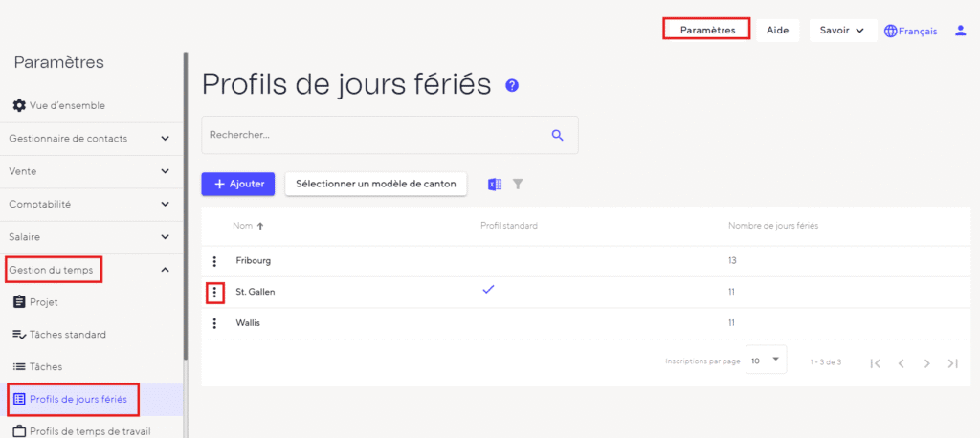Open the Savoir dropdown menu

point(842,31)
